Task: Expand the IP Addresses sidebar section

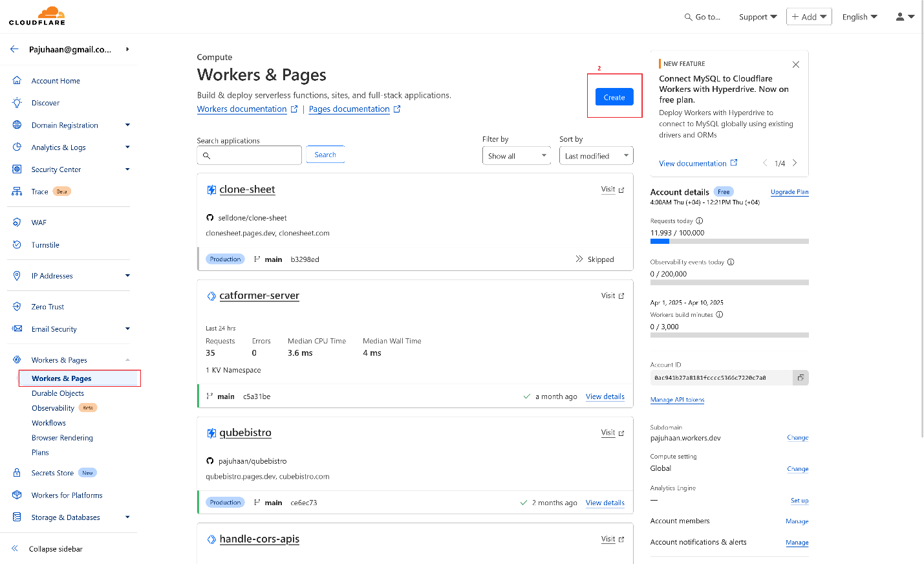Action: 127,276
